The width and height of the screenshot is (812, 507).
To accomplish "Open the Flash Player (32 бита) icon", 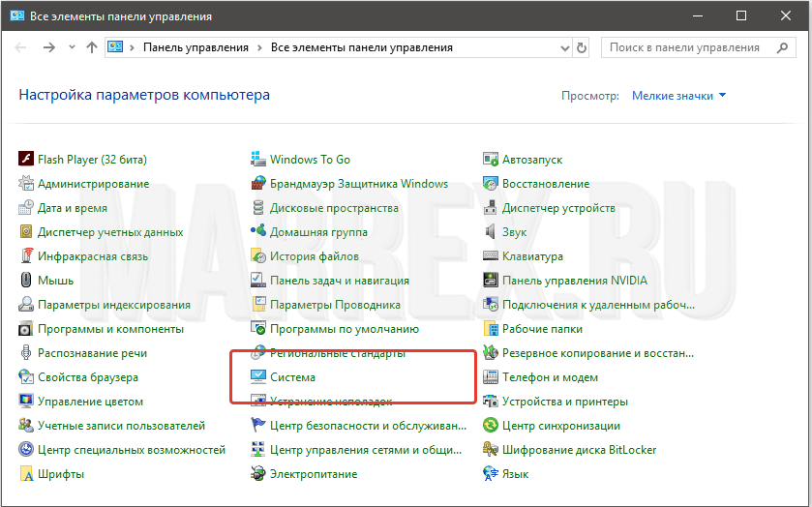I will [x=26, y=159].
